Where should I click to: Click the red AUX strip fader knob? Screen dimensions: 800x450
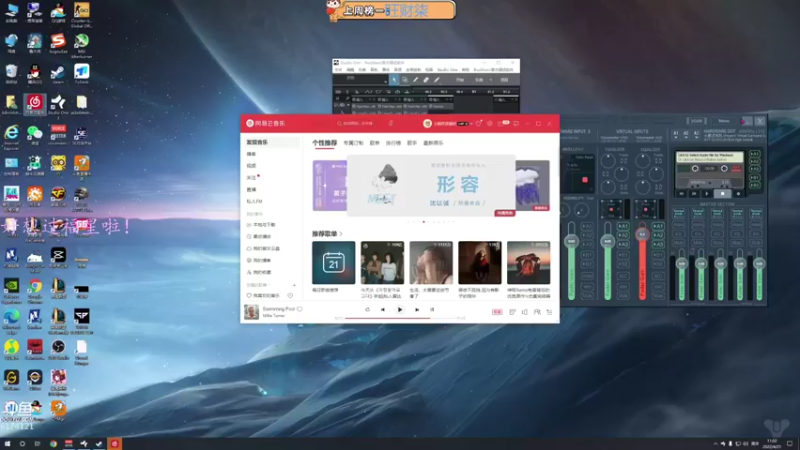pyautogui.click(x=642, y=234)
